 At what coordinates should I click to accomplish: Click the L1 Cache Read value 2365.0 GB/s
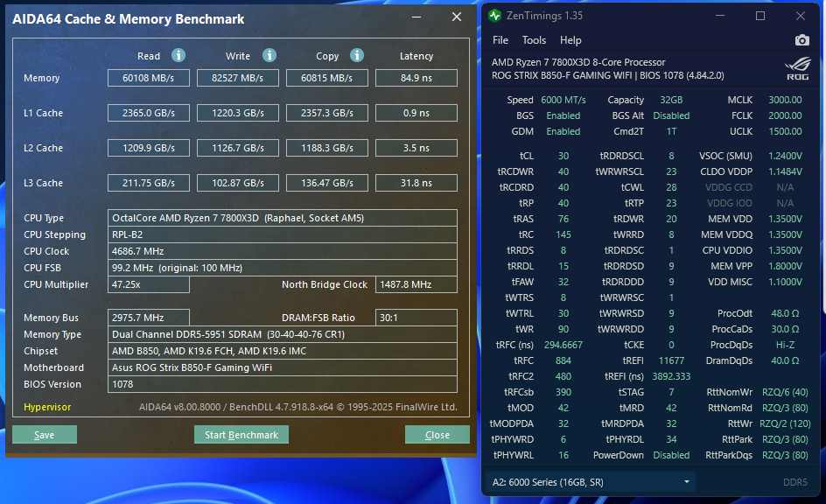(149, 113)
